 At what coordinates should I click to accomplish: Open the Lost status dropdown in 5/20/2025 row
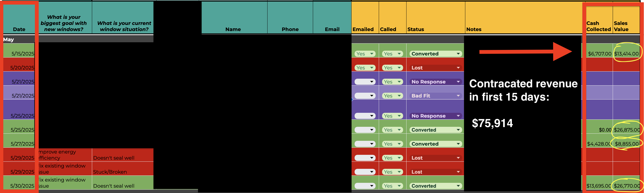436,68
